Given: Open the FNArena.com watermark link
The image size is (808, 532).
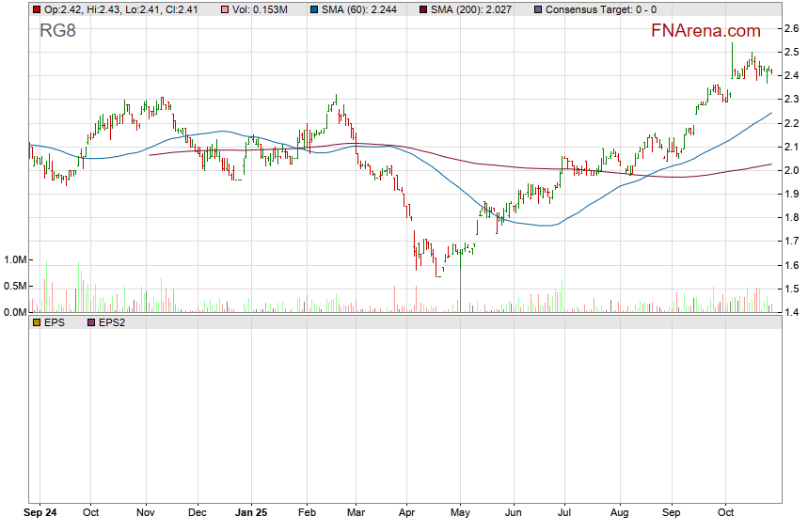Looking at the screenshot, I should coord(705,30).
